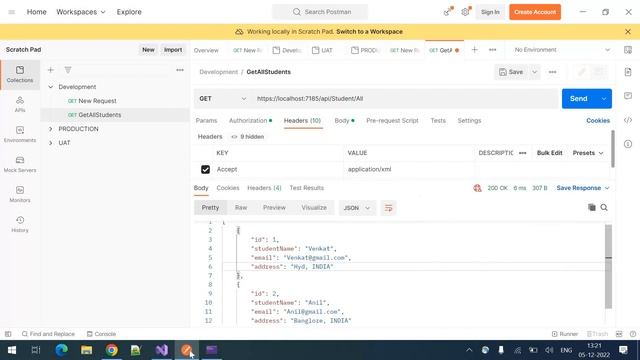Click the Cookies link
This screenshot has height=360, width=640.
tap(598, 120)
